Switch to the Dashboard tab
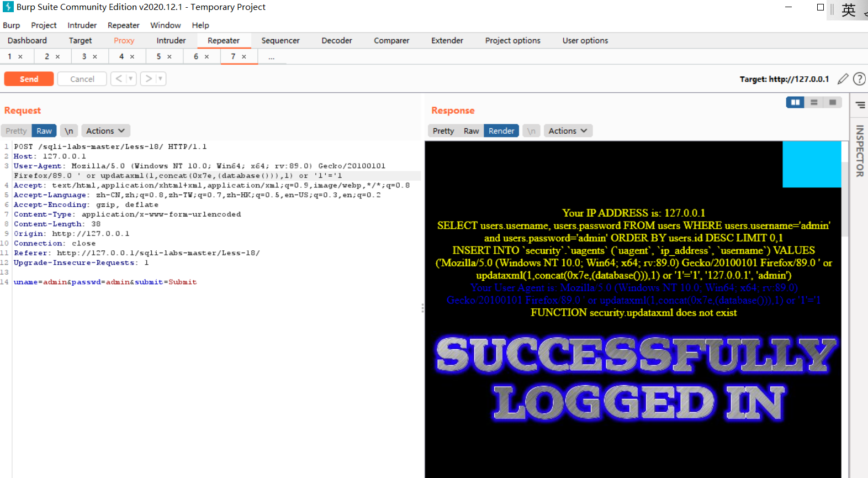 [x=27, y=40]
